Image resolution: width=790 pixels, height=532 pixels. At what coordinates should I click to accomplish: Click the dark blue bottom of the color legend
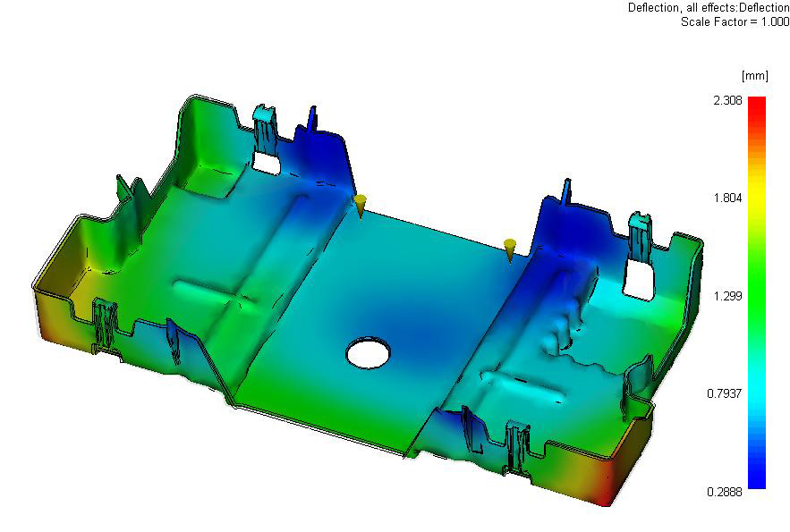(757, 481)
